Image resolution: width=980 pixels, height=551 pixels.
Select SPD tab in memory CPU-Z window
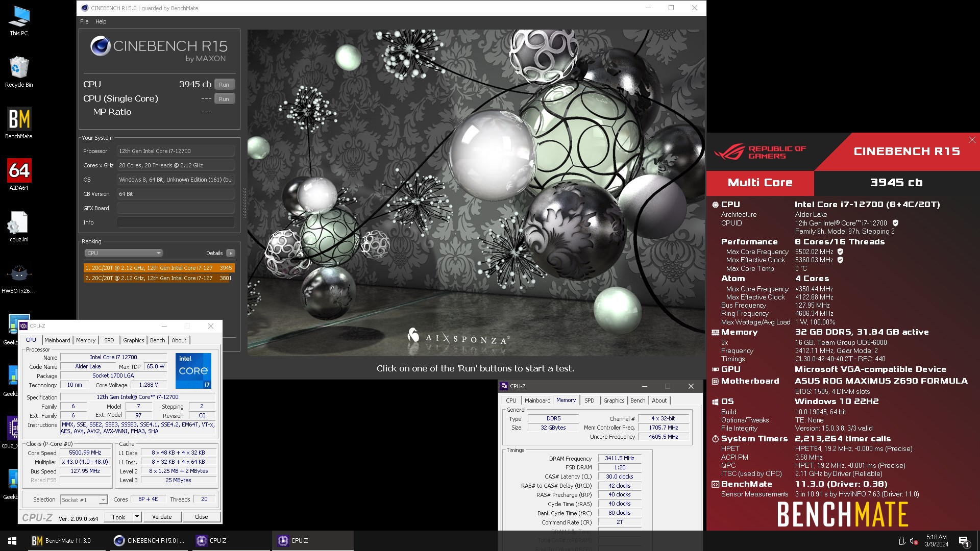pyautogui.click(x=590, y=400)
